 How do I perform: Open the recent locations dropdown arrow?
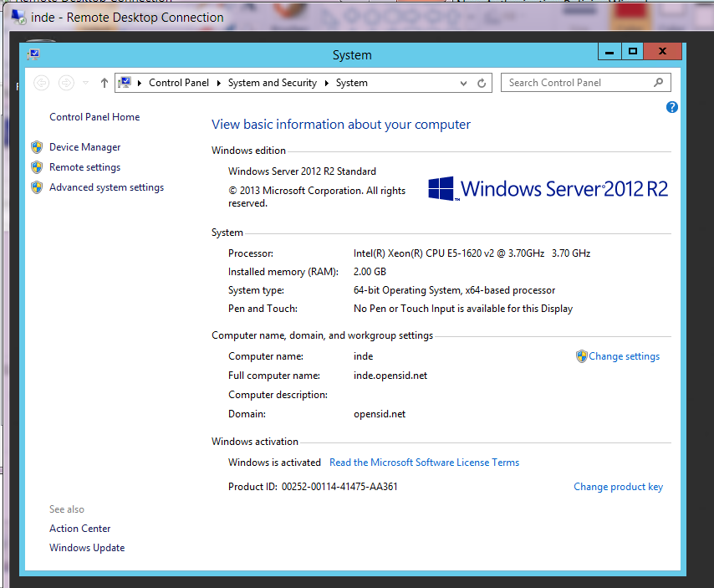tap(85, 83)
